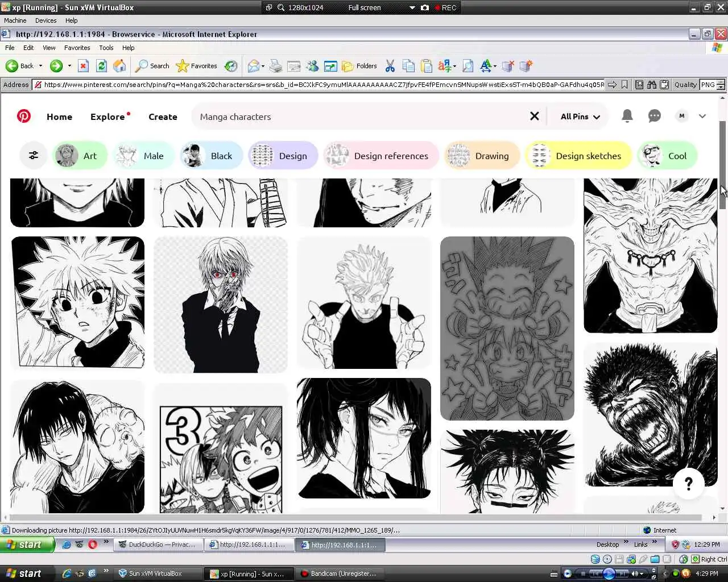
Task: Click Opera quick launch icon in XP taskbar
Action: (93, 544)
